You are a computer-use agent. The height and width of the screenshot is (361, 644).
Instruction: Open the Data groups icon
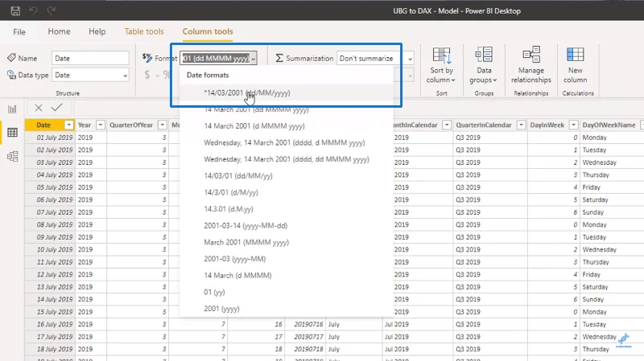[x=484, y=55]
